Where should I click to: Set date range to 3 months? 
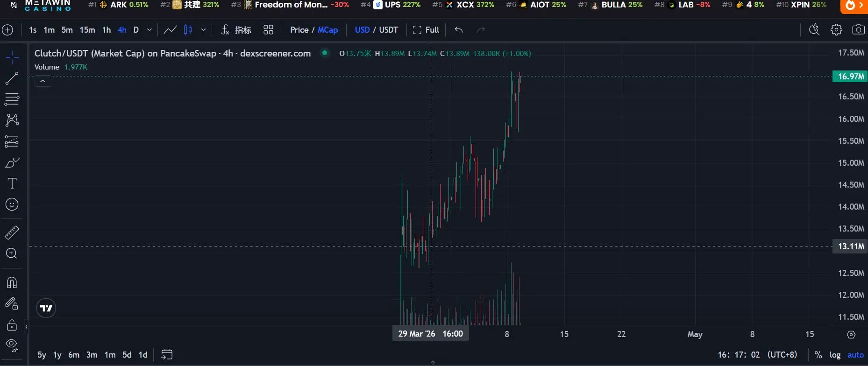[x=92, y=355]
